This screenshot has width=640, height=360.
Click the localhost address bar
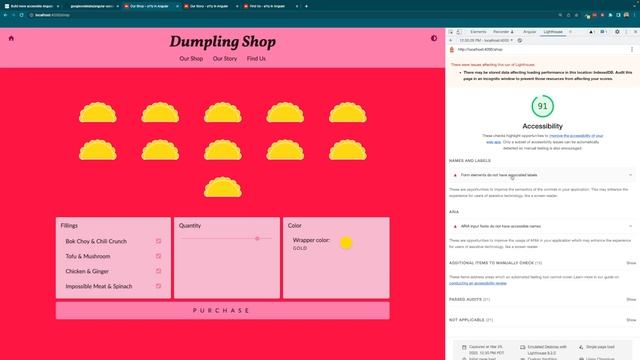(x=294, y=15)
